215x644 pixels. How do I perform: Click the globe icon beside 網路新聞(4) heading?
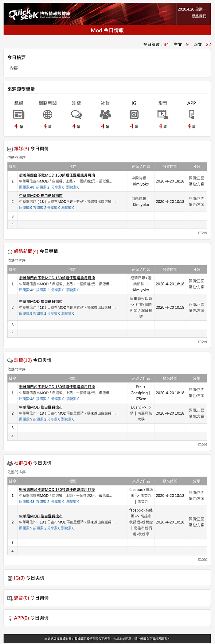click(10, 252)
